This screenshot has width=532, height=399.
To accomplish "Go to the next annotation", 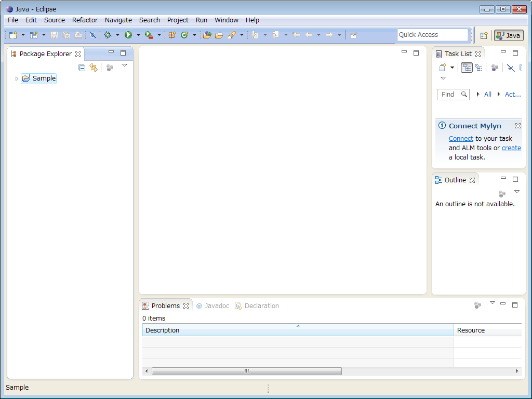I will (x=255, y=35).
